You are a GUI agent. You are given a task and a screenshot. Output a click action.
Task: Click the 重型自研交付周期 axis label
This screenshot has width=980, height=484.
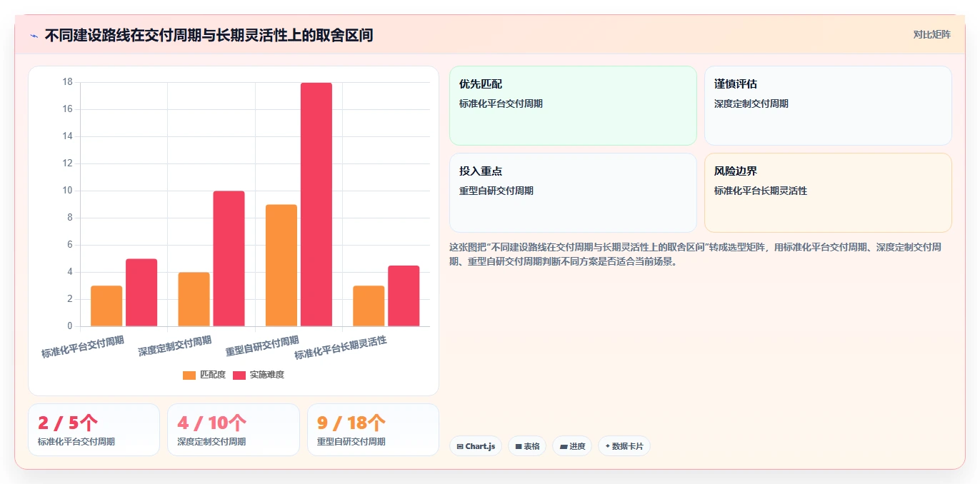[x=262, y=346]
